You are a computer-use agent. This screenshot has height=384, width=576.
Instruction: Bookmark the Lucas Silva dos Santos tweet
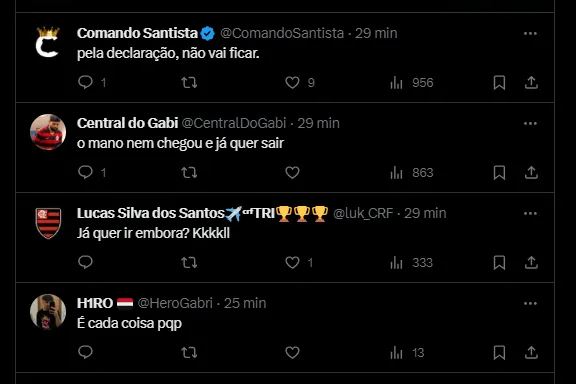499,262
